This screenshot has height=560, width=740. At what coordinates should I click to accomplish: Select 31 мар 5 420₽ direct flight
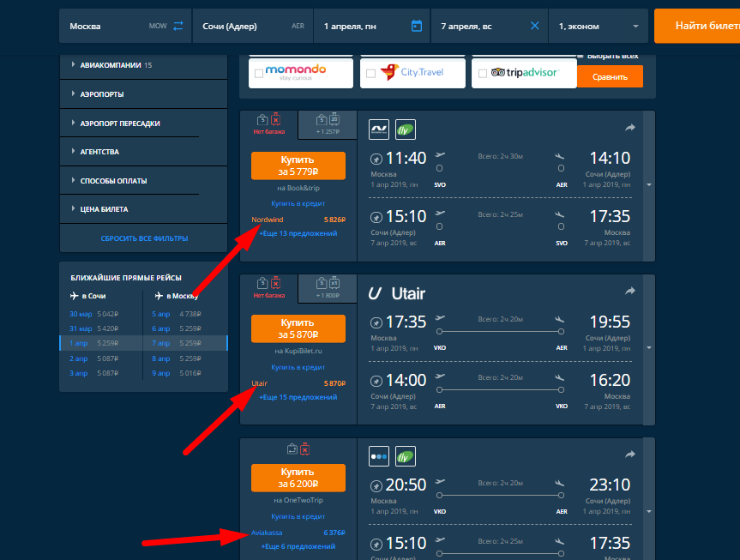[94, 328]
